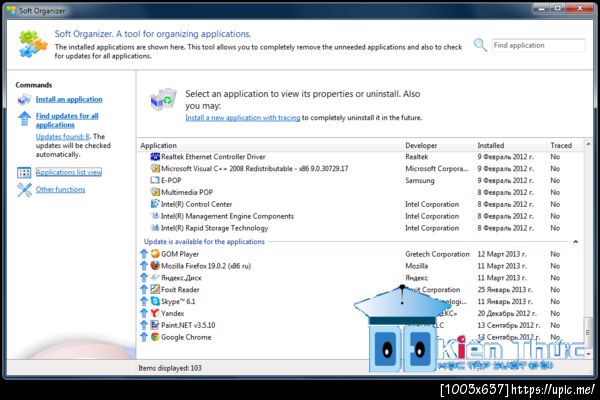Open the Other functions link
600x400 pixels.
(60, 189)
